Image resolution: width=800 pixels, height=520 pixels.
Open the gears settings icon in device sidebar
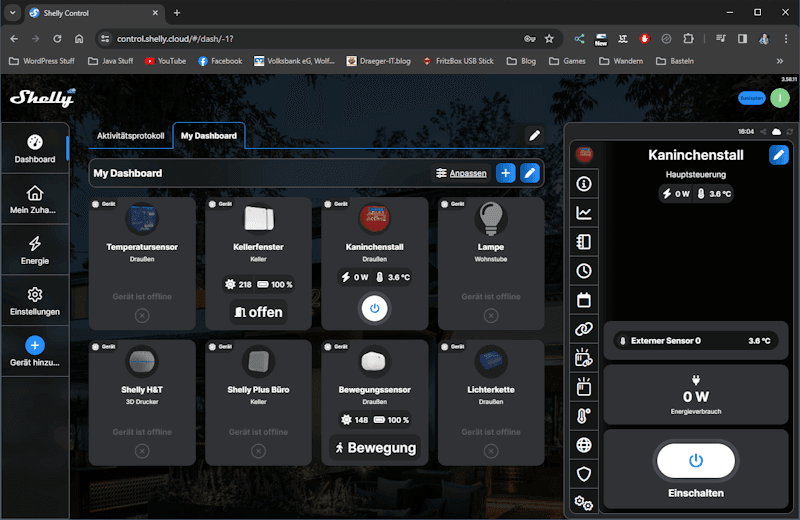(x=584, y=502)
